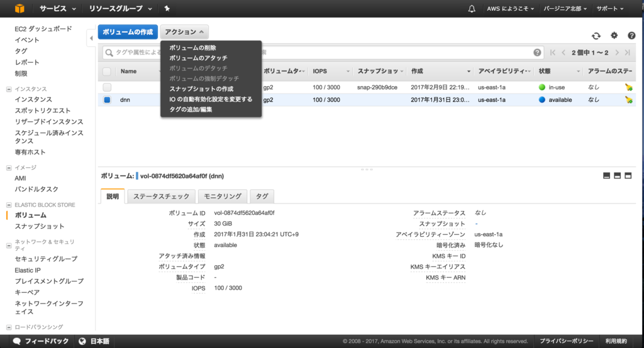This screenshot has height=348, width=644.
Task: Go to the next results page
Action: [617, 53]
